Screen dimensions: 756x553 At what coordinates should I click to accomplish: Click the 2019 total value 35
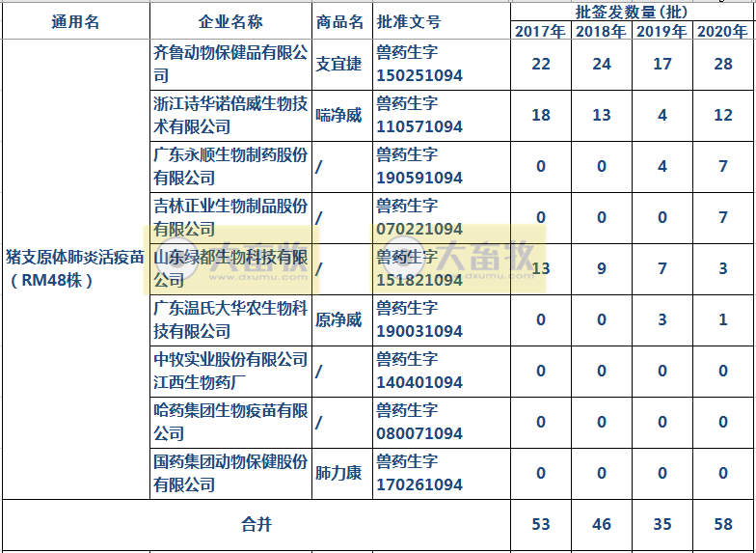tap(661, 525)
